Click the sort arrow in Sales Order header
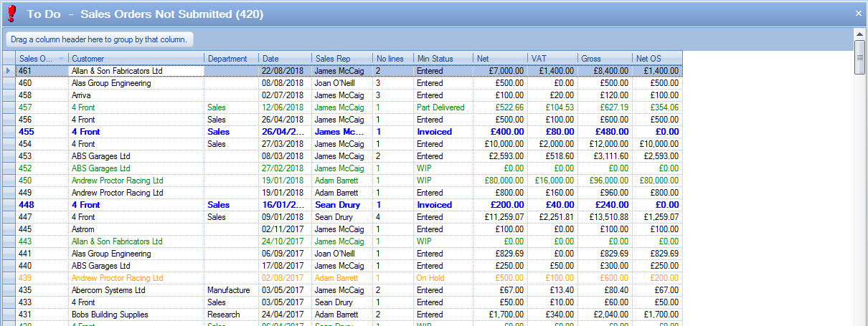The height and width of the screenshot is (326, 868). (x=62, y=59)
